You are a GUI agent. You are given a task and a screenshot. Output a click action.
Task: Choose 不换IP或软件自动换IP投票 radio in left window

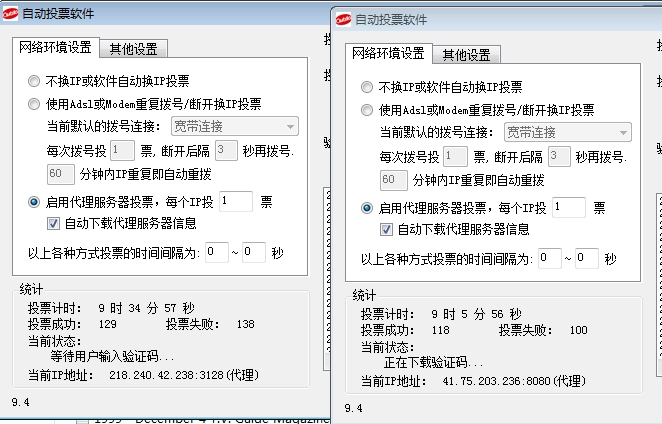(34, 81)
